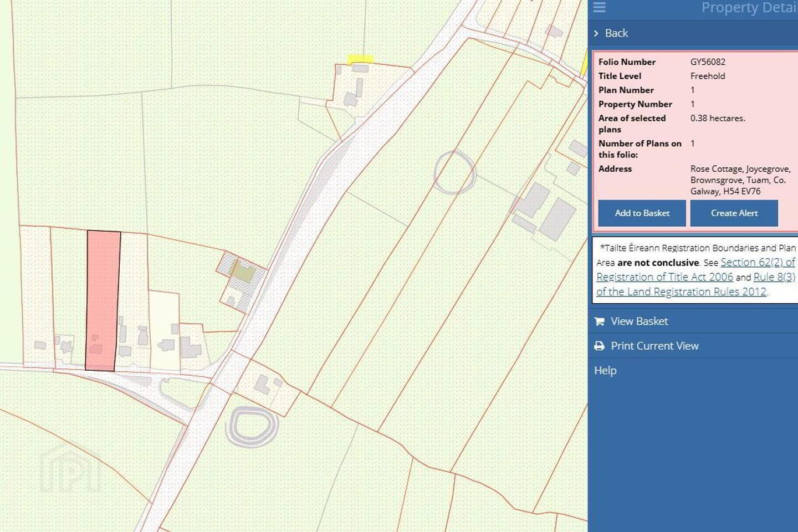Click the Number of Plans on this folio label
The width and height of the screenshot is (798, 532).
(640, 149)
